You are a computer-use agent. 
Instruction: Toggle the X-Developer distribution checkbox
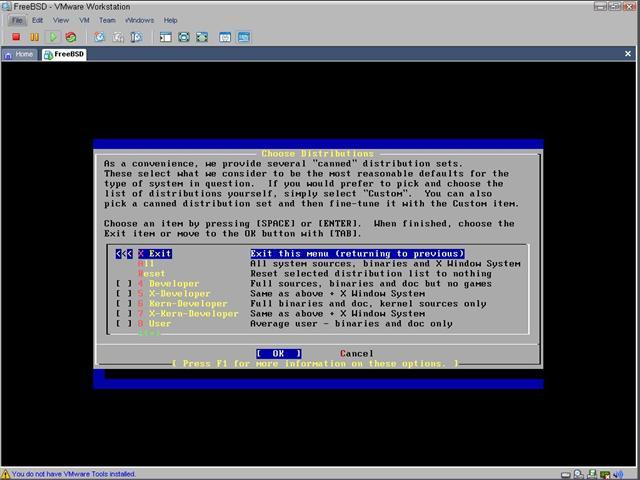point(124,293)
